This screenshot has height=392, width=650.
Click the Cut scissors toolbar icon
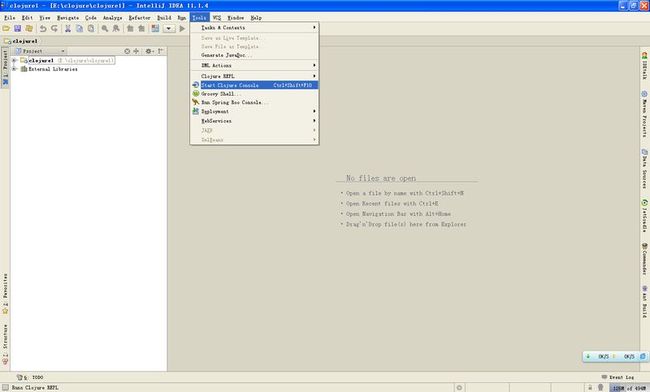tap(68, 29)
